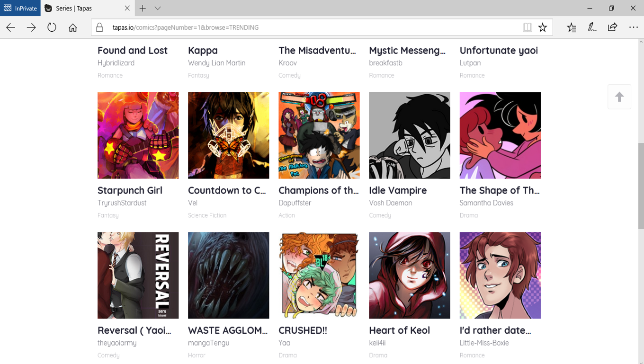The width and height of the screenshot is (644, 364).
Task: Select the Series | Tapas tab
Action: coord(80,8)
